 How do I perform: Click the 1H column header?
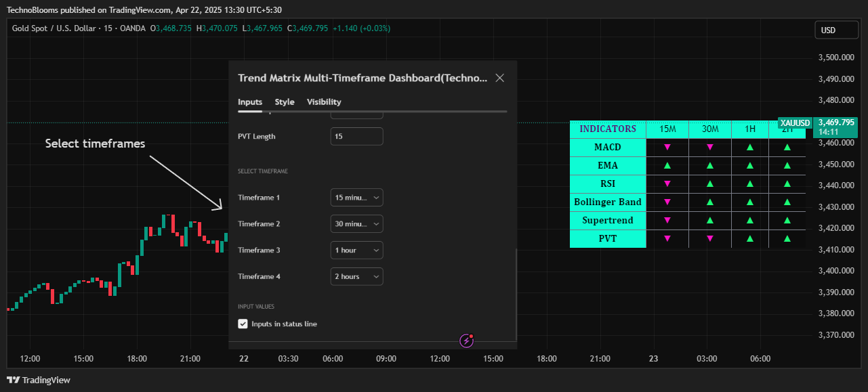[750, 129]
